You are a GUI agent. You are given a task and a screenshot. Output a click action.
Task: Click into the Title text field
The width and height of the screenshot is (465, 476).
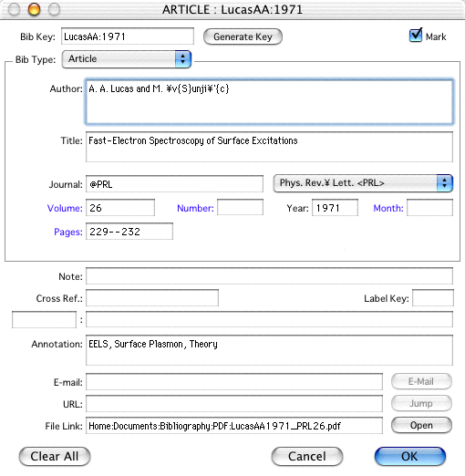[269, 147]
